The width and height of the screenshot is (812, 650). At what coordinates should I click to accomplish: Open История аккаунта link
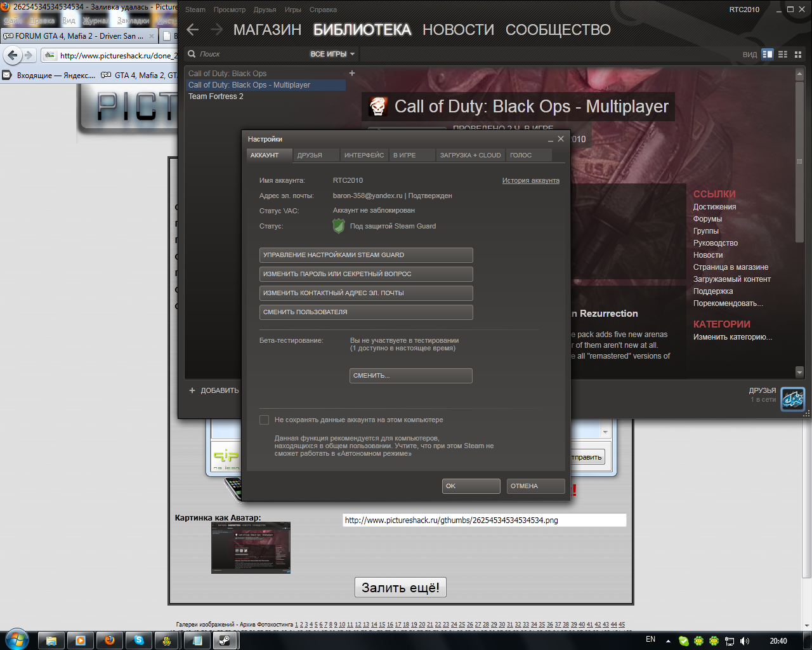pyautogui.click(x=531, y=180)
